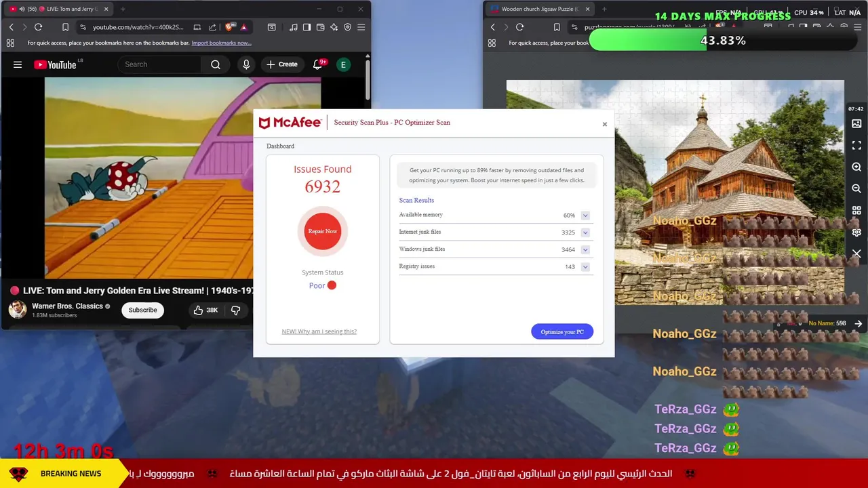Open Brave main menu in YouTube window
This screenshot has width=868, height=488.
point(361,27)
